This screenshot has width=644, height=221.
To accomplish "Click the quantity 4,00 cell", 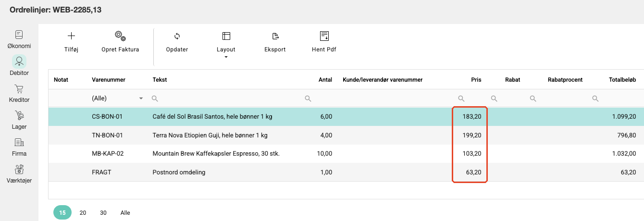I will 325,135.
